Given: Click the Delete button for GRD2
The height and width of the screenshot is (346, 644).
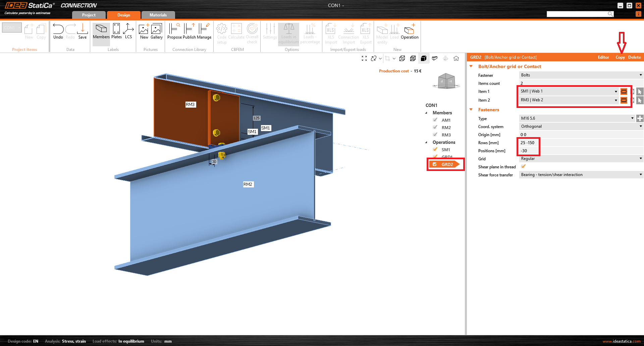Looking at the screenshot, I should [634, 57].
